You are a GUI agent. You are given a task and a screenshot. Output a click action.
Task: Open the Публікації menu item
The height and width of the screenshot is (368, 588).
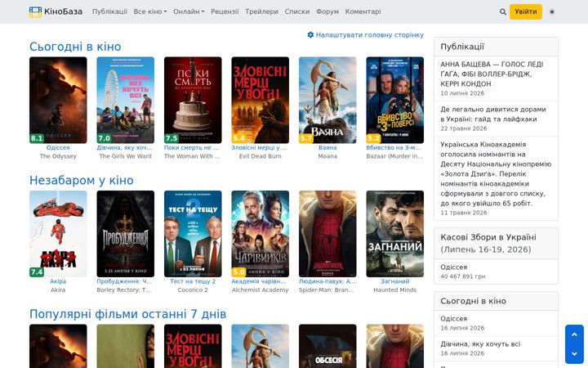tap(109, 11)
